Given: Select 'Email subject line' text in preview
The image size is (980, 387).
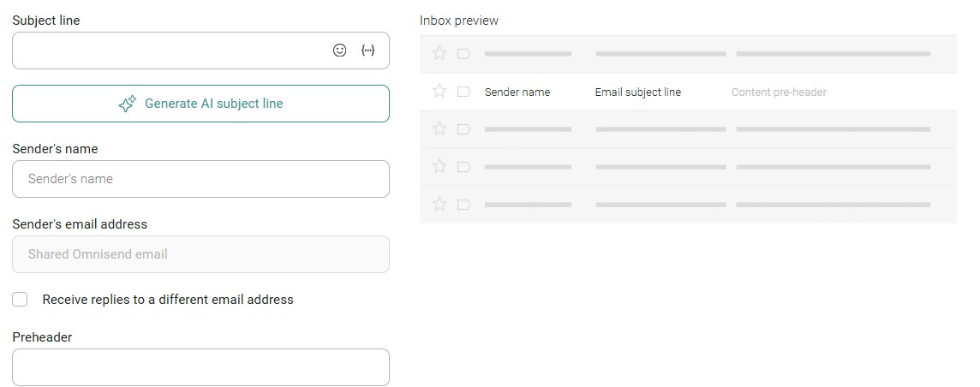Looking at the screenshot, I should pyautogui.click(x=638, y=92).
